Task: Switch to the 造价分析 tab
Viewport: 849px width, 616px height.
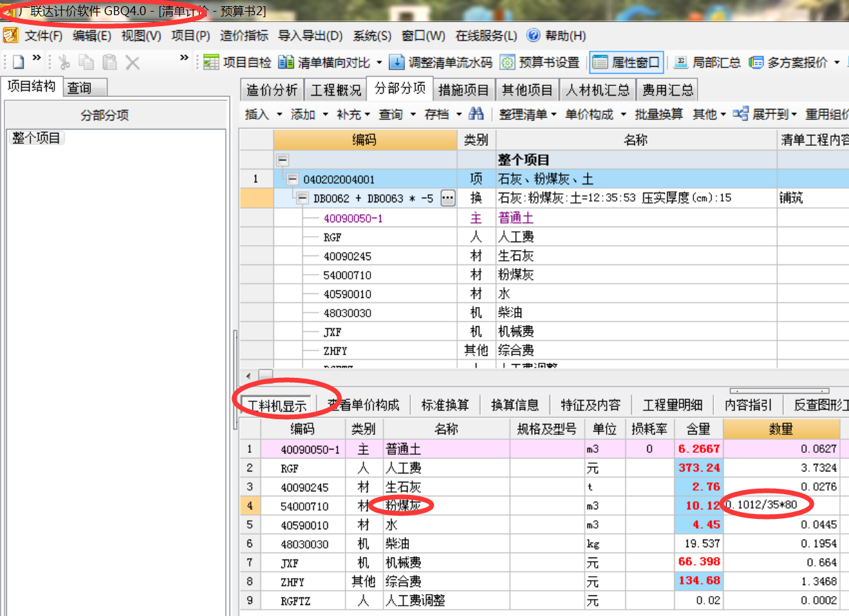Action: 272,90
